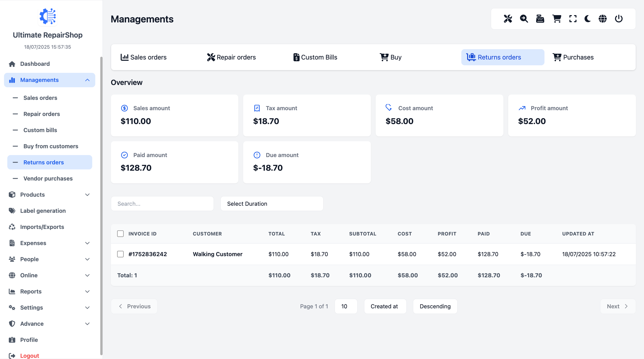
Task: Click the cash register icon in header
Action: pos(540,19)
